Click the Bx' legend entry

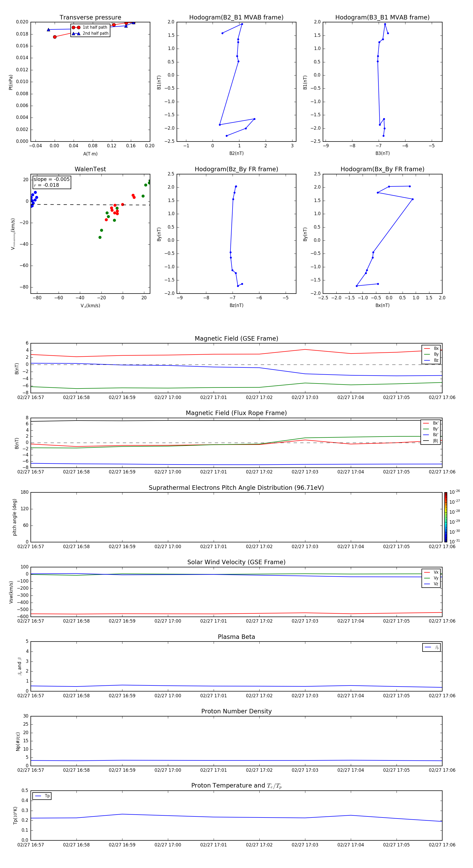pyautogui.click(x=431, y=423)
